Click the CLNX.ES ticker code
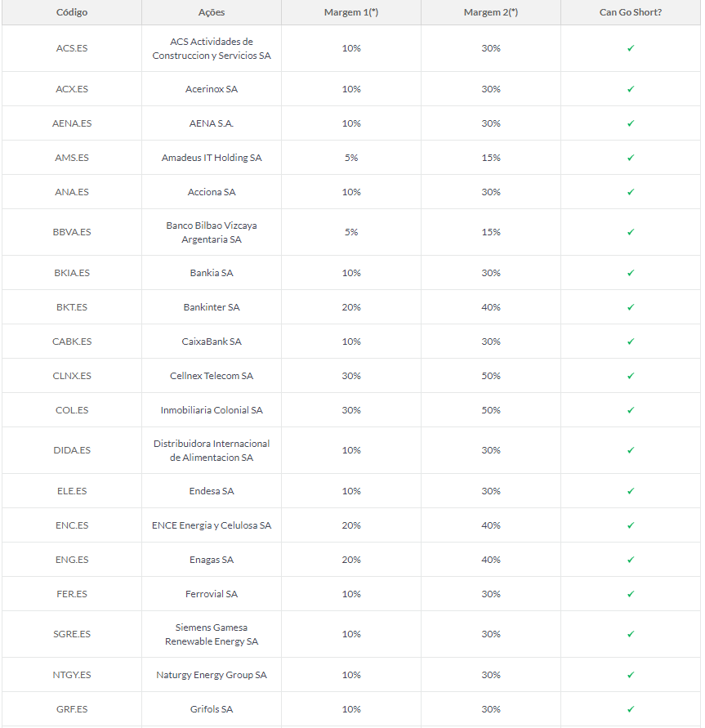The image size is (705, 728). coord(72,376)
